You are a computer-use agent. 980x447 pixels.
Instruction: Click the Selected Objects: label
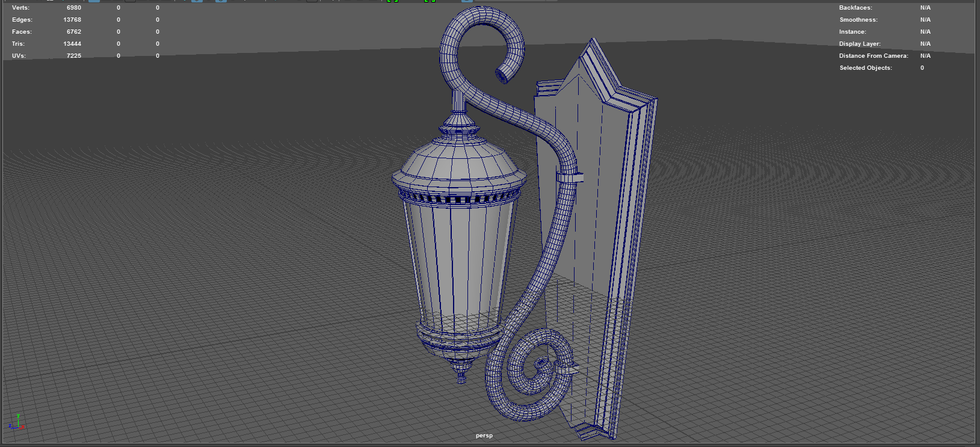point(866,68)
